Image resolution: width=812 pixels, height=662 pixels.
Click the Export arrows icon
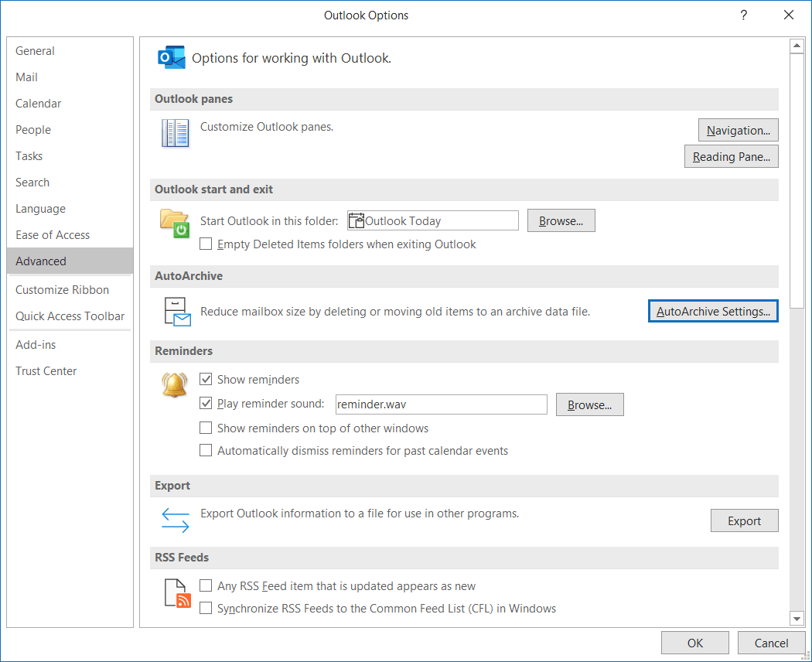coord(175,520)
